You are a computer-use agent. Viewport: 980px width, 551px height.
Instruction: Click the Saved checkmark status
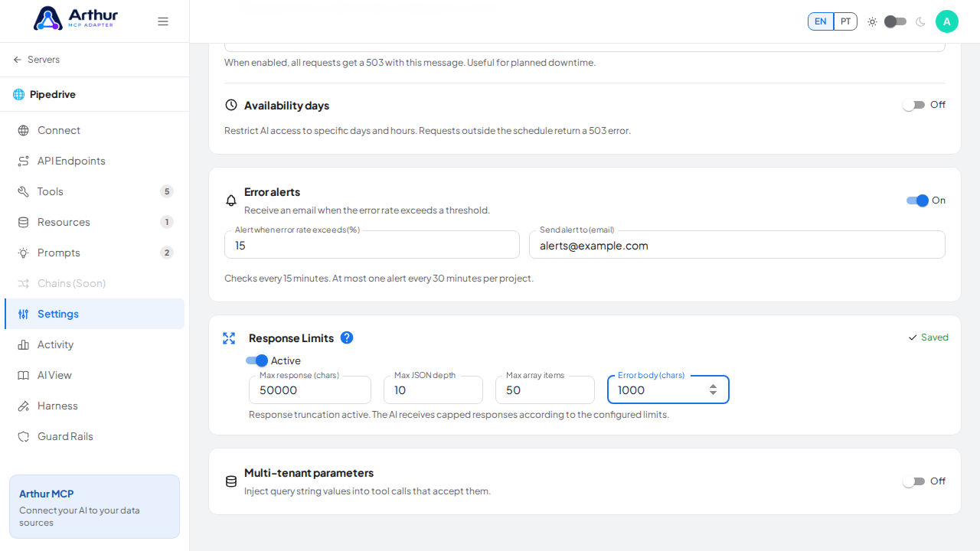click(928, 337)
